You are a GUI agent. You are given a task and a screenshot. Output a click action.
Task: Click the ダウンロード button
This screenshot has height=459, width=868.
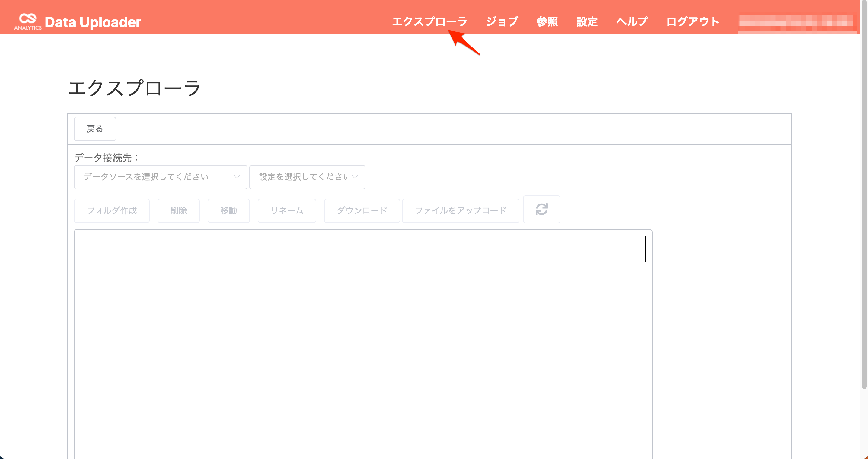click(x=362, y=211)
